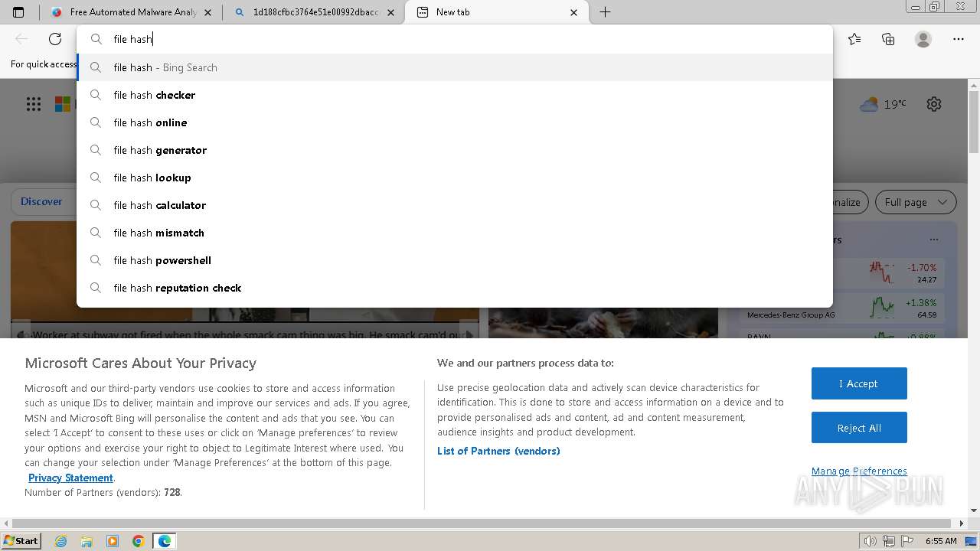980x551 pixels.
Task: Open the Privacy Statement link
Action: (70, 478)
